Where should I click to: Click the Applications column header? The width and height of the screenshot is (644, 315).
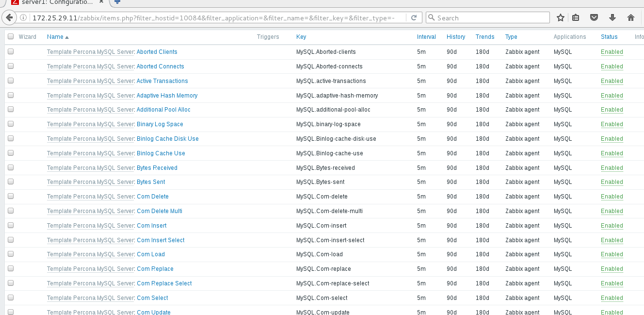[570, 37]
